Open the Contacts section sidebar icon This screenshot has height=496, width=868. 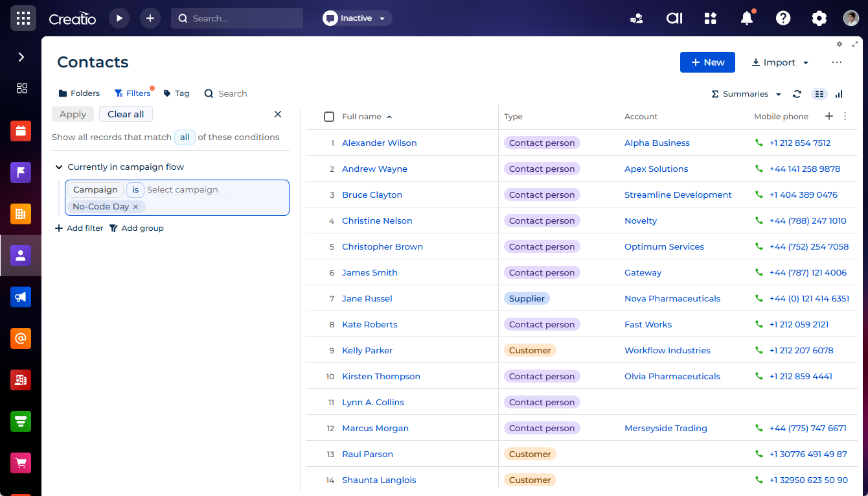(21, 255)
